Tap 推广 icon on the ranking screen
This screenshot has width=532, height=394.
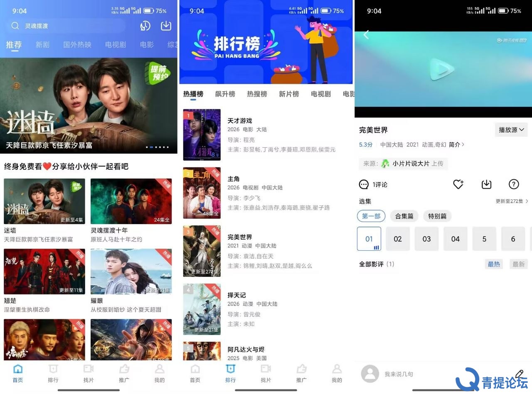301,369
